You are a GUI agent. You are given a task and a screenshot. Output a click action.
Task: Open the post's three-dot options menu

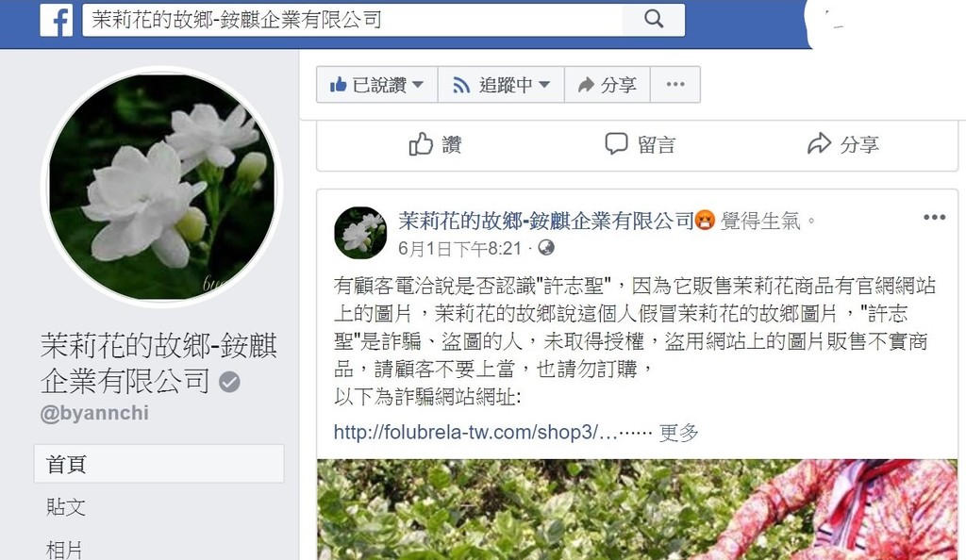point(934,217)
